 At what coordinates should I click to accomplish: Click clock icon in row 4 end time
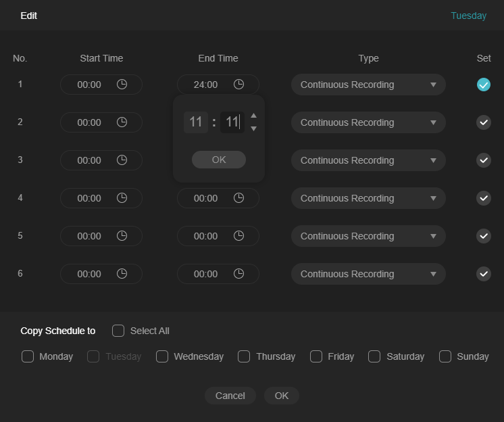(238, 197)
